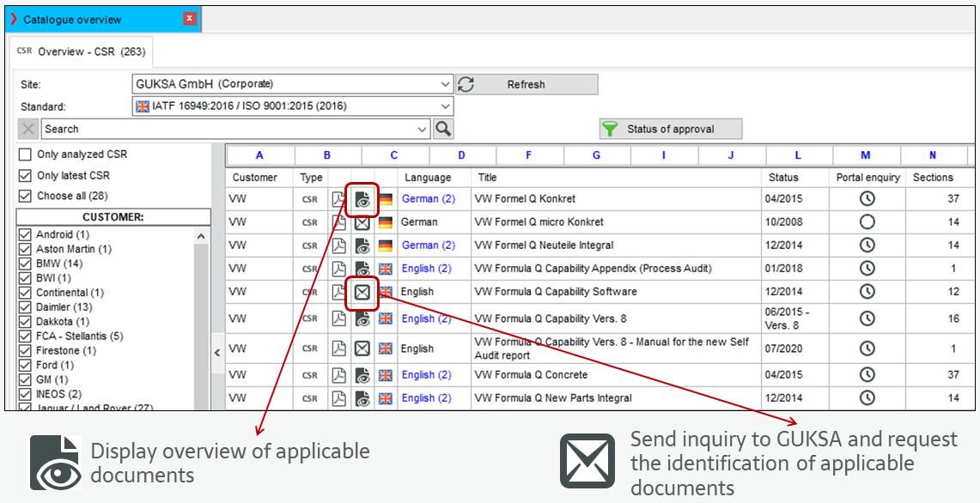View applicable documents for Formula Q New Parts Integral

pos(362,398)
